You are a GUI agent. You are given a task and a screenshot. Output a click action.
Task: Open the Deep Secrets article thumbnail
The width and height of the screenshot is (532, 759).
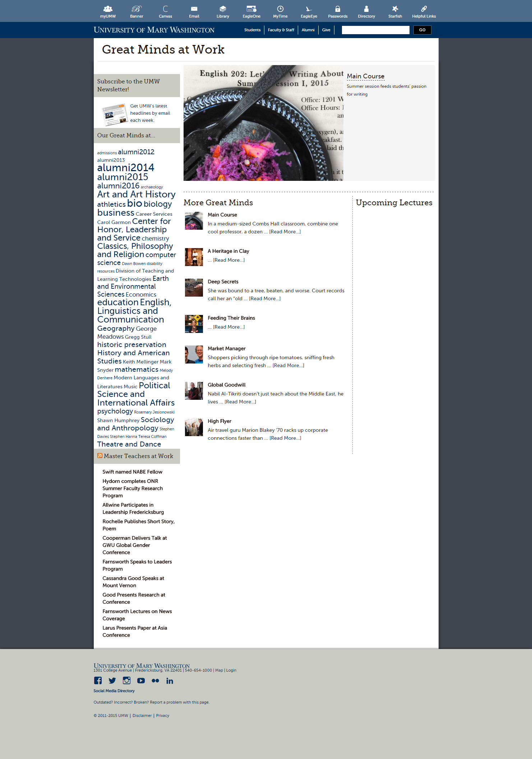(x=194, y=288)
